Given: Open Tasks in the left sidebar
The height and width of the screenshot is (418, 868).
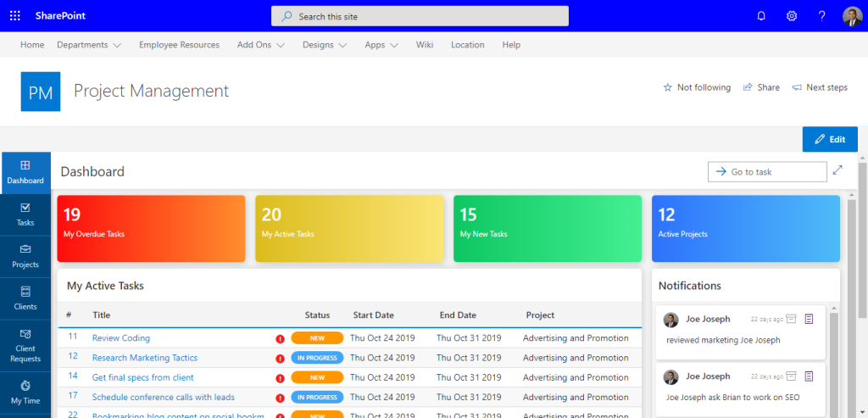Looking at the screenshot, I should click(x=25, y=215).
